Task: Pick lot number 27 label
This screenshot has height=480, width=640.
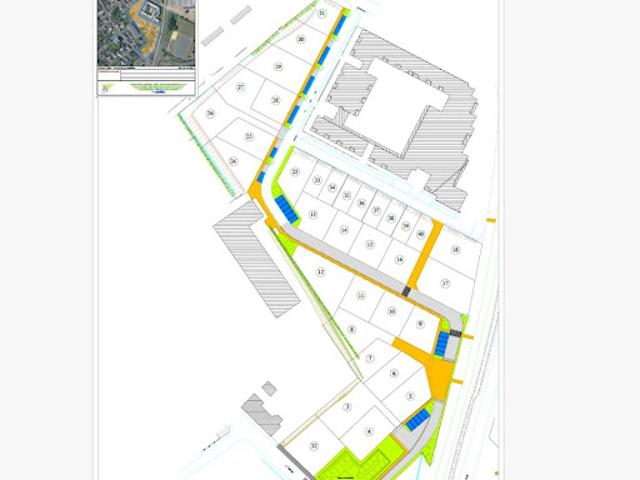Action: click(240, 87)
